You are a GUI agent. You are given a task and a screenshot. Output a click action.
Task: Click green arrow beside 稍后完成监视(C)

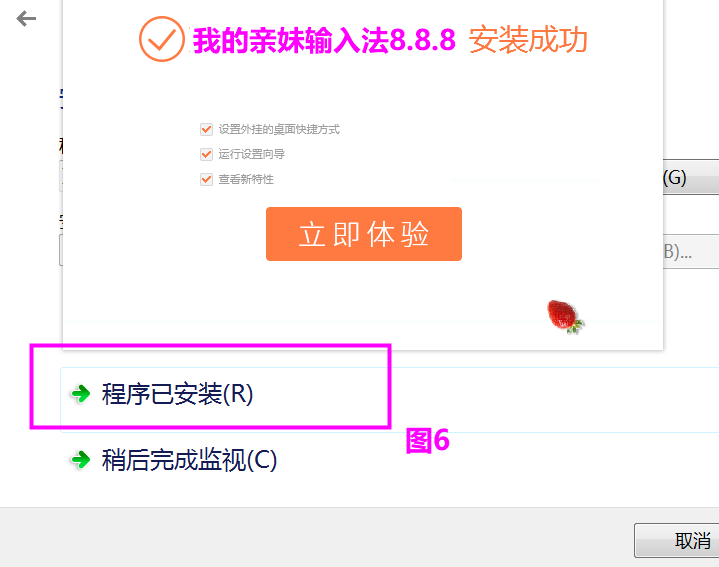(80, 460)
